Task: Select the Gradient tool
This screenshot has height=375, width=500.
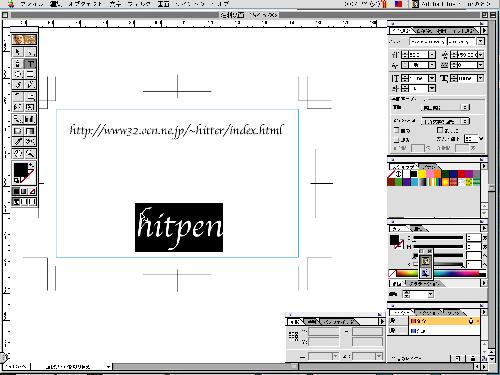Action: click(30, 131)
